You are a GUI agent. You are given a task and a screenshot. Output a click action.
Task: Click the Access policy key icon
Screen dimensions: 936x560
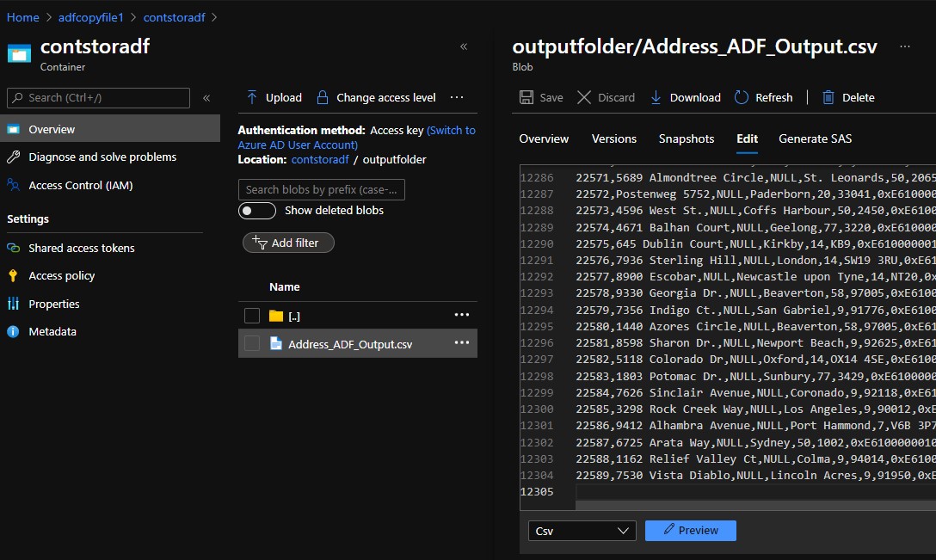tap(13, 276)
